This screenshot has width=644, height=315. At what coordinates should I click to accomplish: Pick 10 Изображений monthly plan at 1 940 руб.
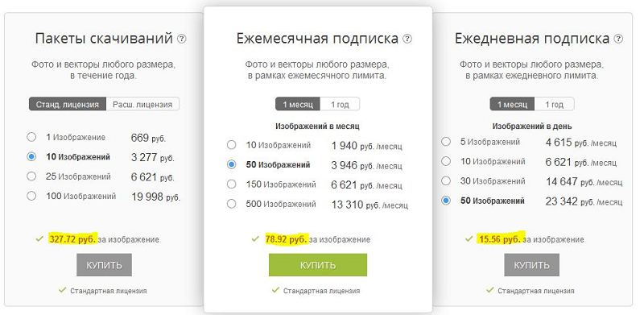coord(232,145)
